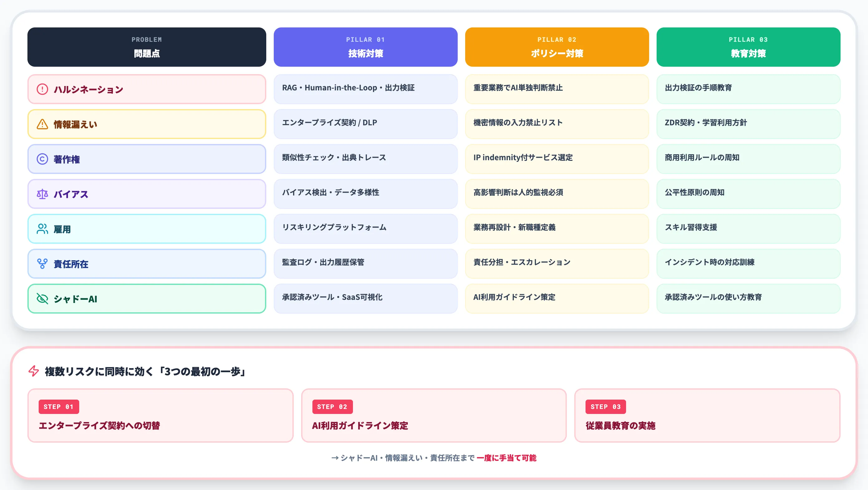This screenshot has width=868, height=490.
Task: Click the バイアス problem label
Action: pos(71,194)
